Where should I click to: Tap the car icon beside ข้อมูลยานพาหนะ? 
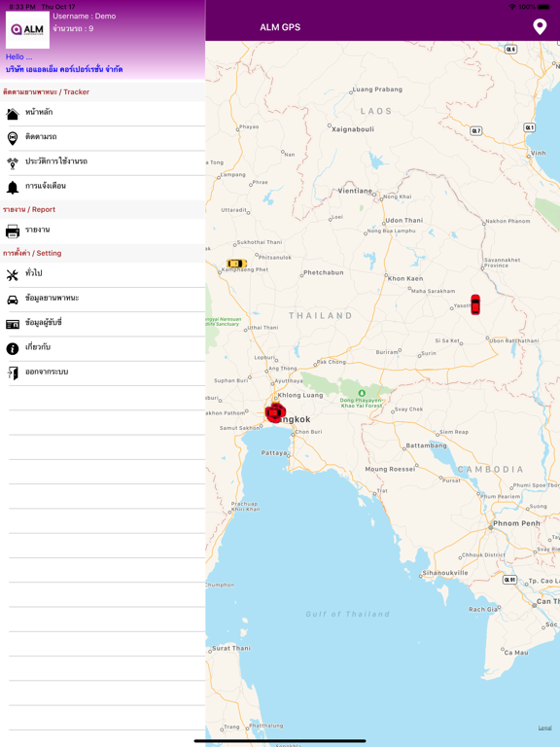(x=13, y=300)
